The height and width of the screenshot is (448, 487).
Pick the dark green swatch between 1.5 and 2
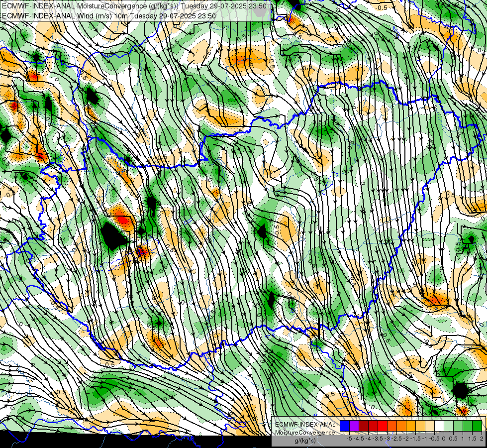click(477, 426)
